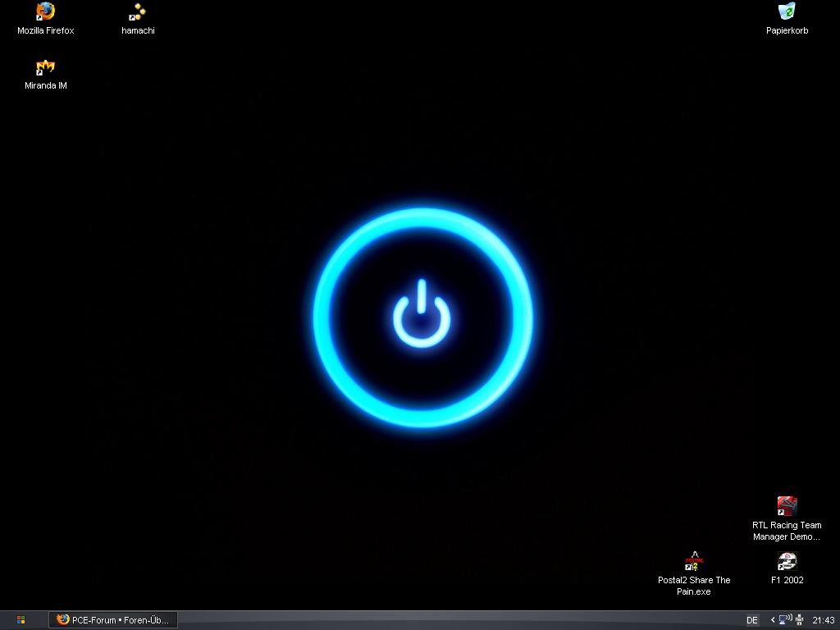
Task: Click the 21:43 taskbar clock
Action: 823,620
